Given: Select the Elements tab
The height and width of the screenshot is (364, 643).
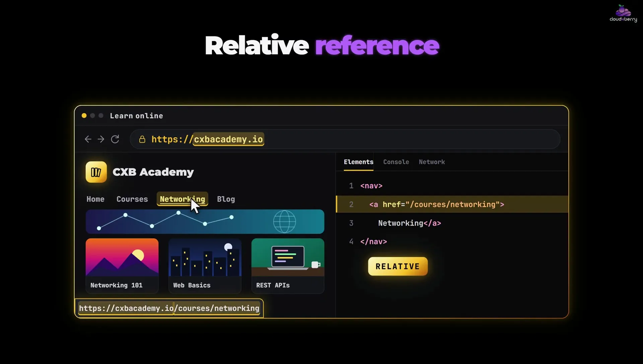Looking at the screenshot, I should tap(358, 162).
